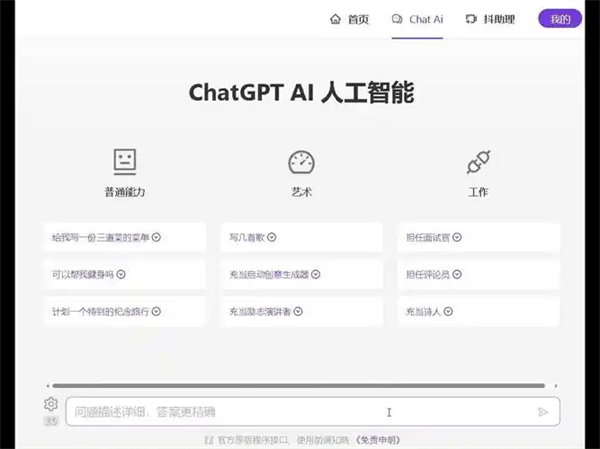Choose prompt 可以帮我健身吗

click(125, 274)
